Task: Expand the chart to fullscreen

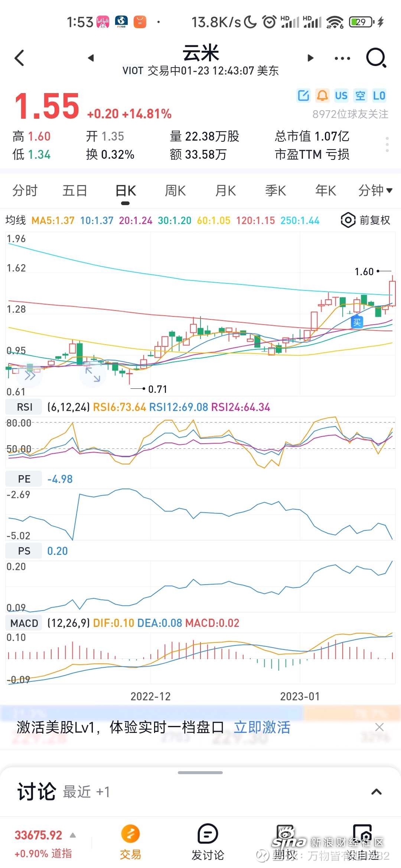Action: [x=93, y=375]
